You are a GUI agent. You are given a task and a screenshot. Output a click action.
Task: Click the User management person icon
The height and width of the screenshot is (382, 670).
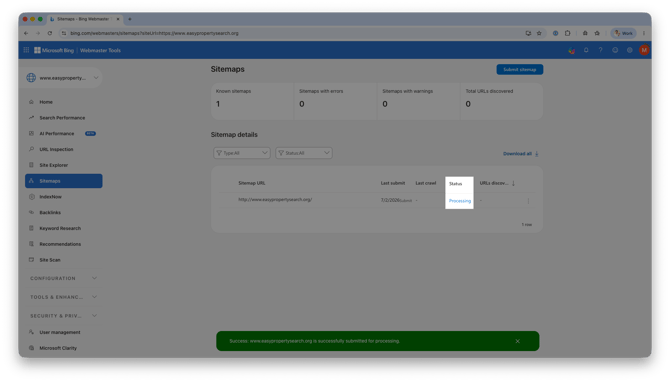coord(31,332)
